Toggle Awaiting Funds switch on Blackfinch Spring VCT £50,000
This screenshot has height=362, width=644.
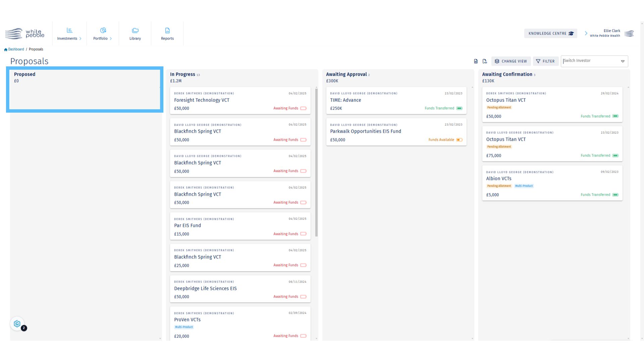[x=304, y=140]
